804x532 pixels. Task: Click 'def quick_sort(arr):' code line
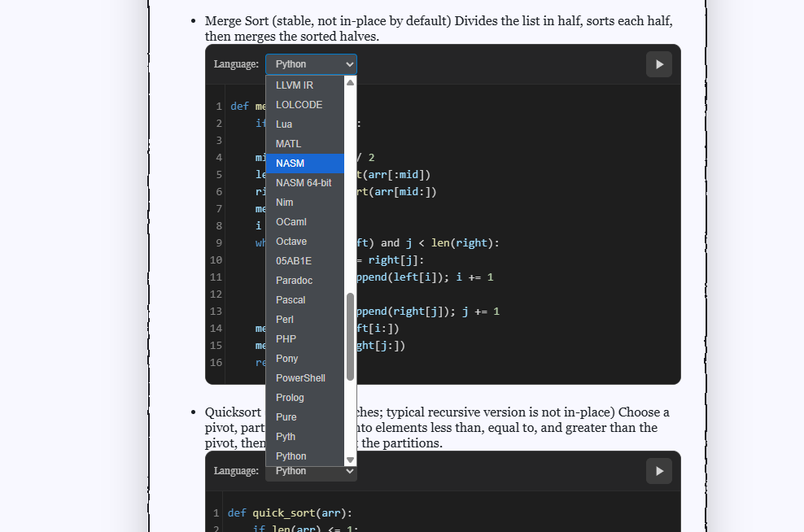[x=290, y=512]
